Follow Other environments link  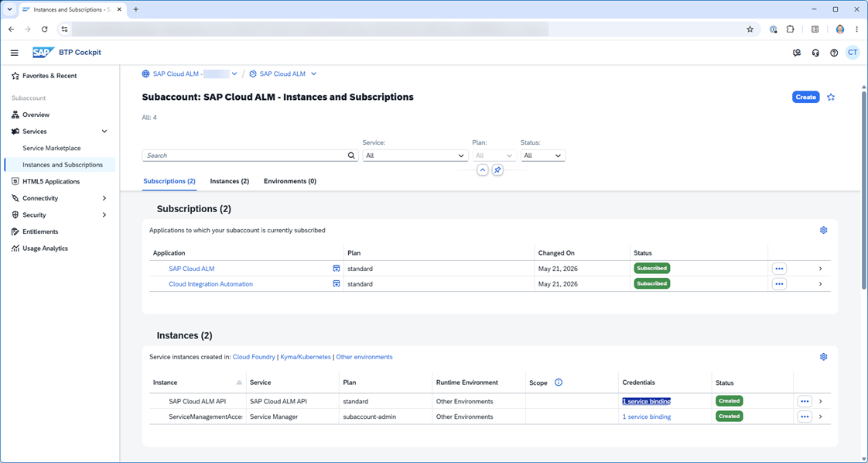tap(364, 357)
